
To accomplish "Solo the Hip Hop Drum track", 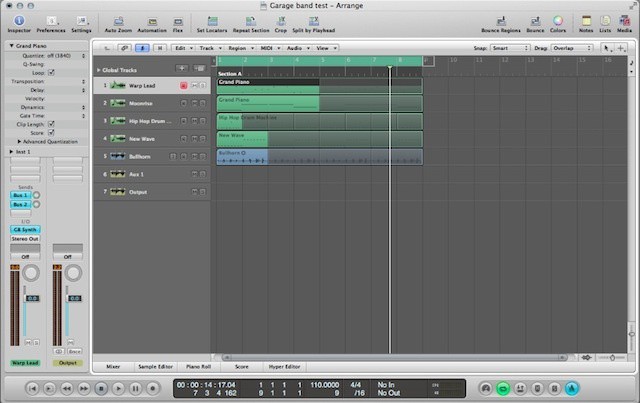I will pyautogui.click(x=202, y=121).
